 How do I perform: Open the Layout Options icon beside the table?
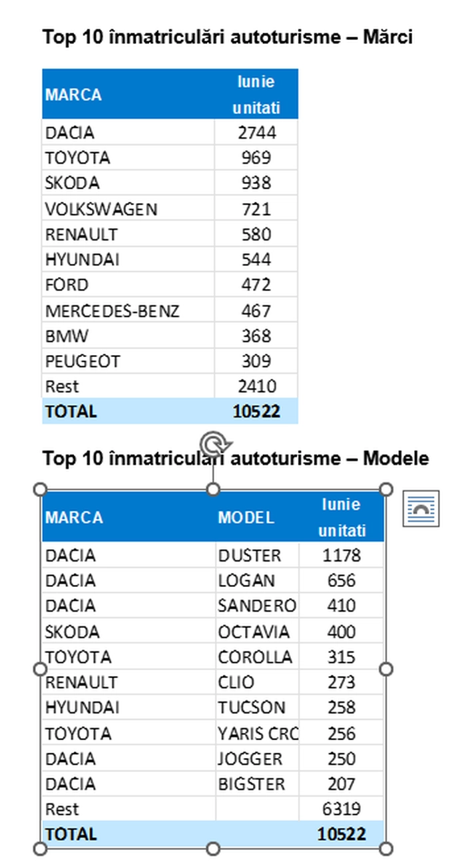pos(421,508)
